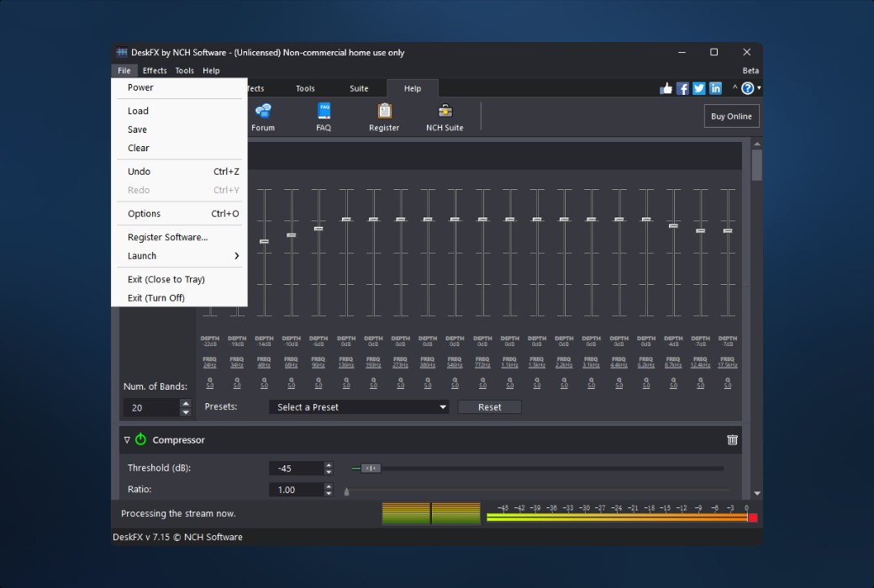Click the Twitter share icon
874x588 pixels.
[x=698, y=88]
